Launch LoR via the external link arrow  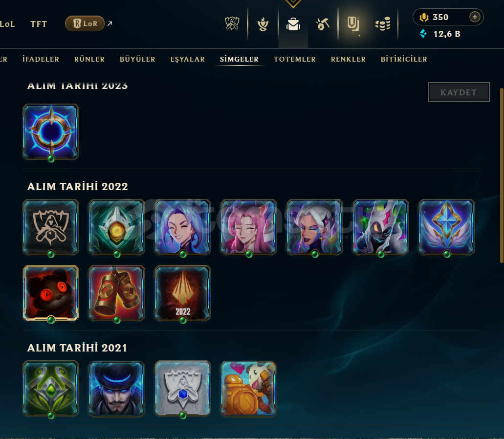[110, 23]
